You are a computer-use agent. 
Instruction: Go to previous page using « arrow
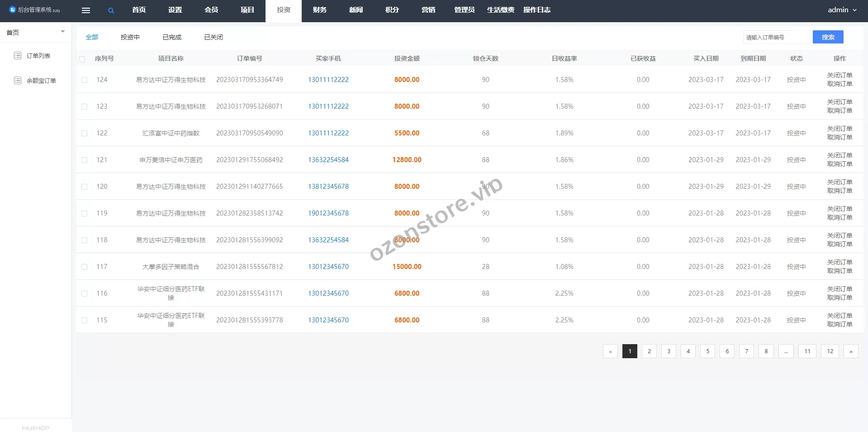pyautogui.click(x=610, y=351)
